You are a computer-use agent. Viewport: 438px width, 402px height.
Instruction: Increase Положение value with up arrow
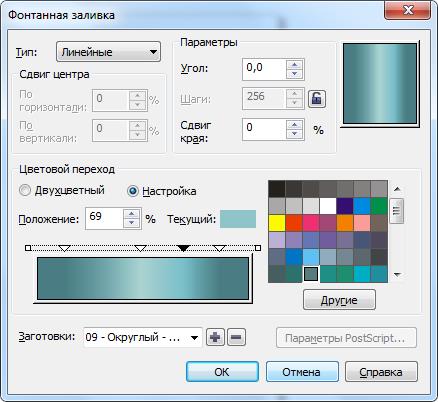pos(132,214)
